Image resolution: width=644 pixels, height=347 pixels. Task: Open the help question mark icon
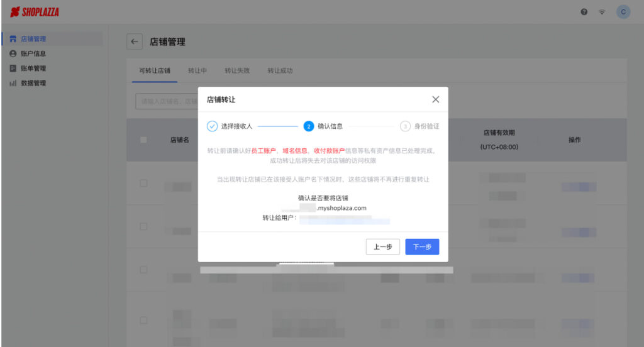tap(584, 12)
